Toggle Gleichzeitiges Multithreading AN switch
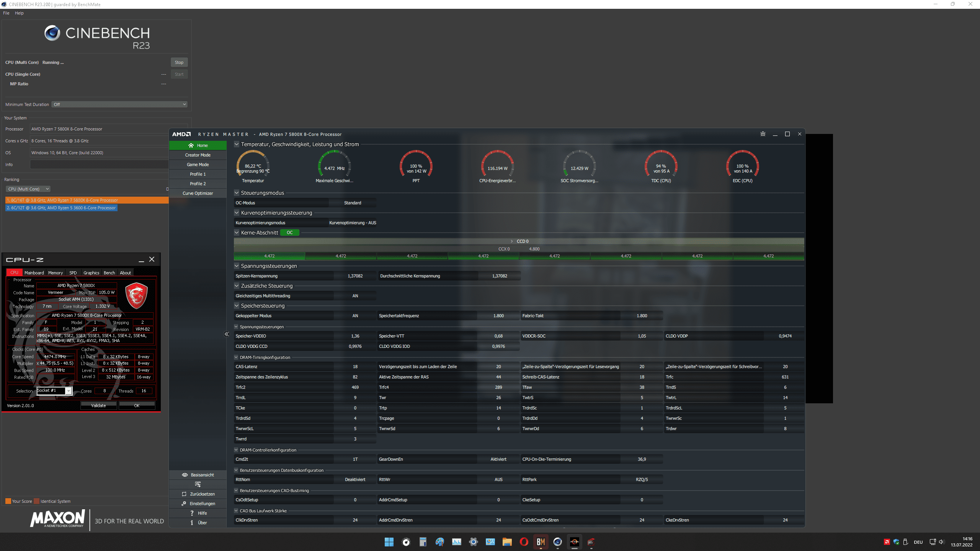This screenshot has width=980, height=551. tap(355, 295)
